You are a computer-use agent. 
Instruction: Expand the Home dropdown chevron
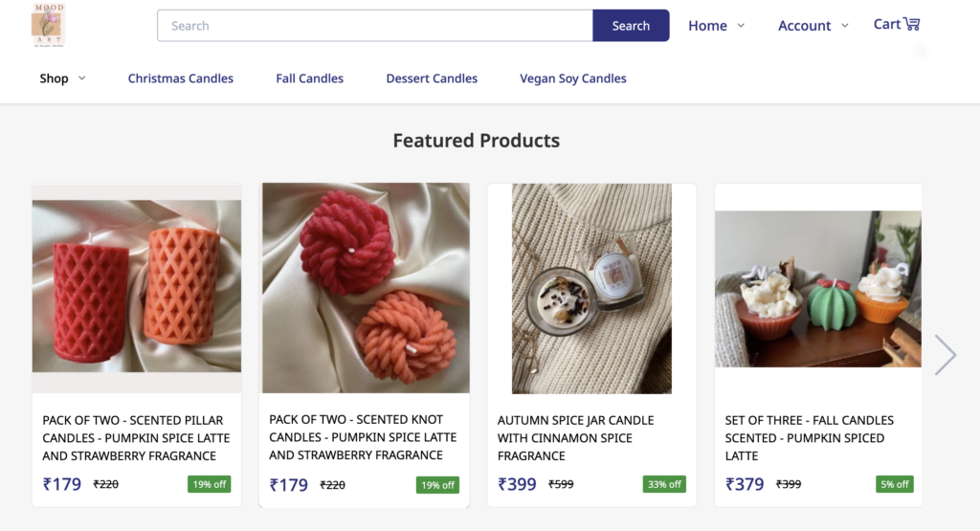point(741,26)
